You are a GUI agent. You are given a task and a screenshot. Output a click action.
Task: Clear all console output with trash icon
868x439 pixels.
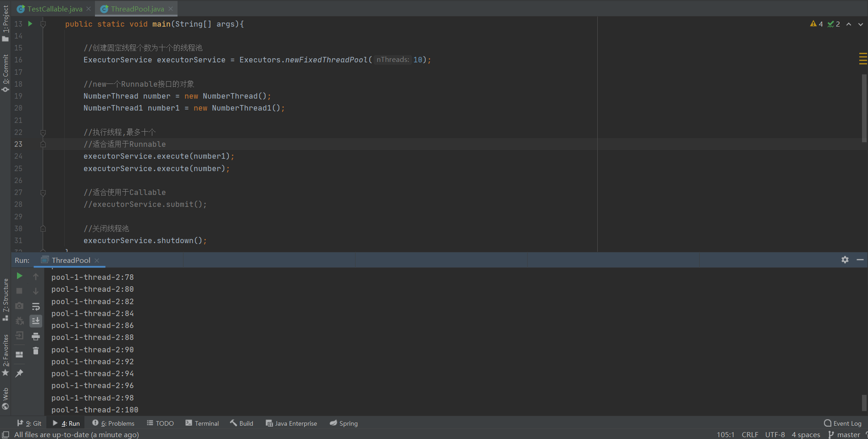click(36, 351)
